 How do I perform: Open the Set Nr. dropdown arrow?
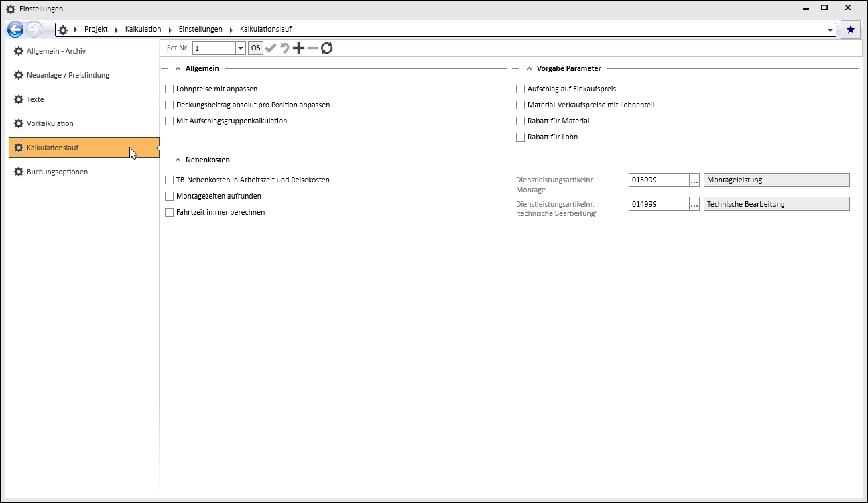point(241,48)
